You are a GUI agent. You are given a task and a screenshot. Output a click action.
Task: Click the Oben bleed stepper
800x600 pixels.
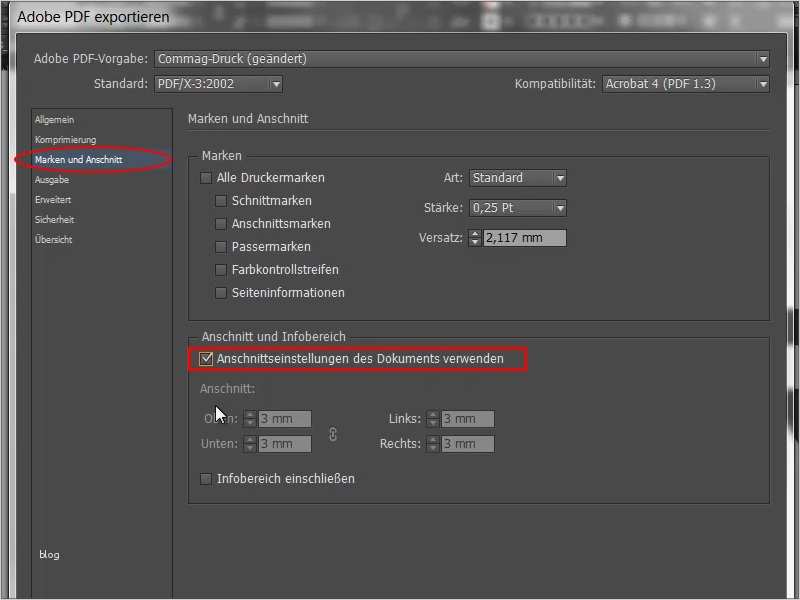[250, 419]
